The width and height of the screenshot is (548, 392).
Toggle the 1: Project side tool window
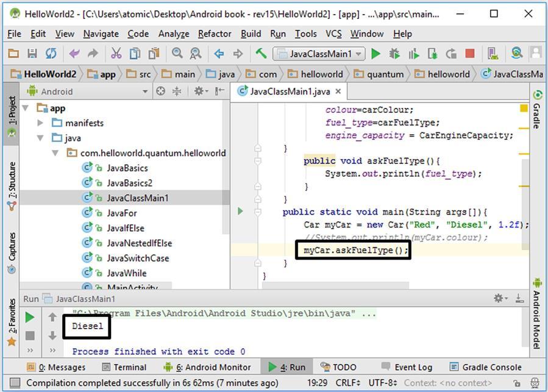(x=12, y=115)
